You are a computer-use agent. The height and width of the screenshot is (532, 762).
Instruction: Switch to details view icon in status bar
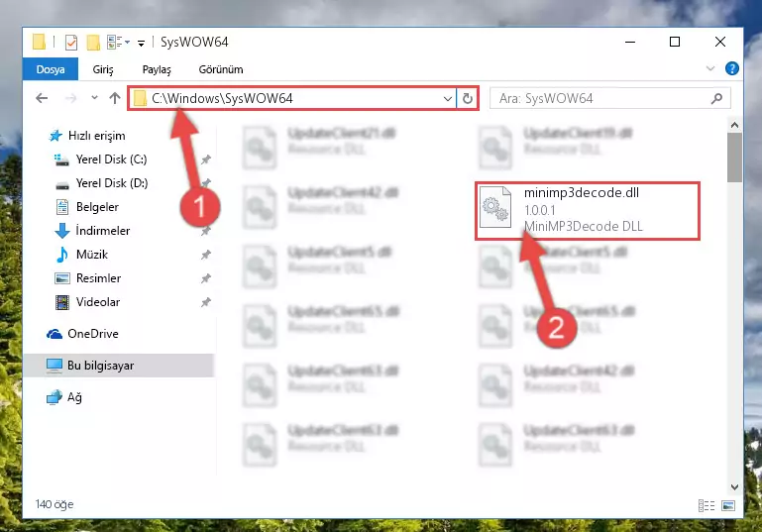tap(707, 506)
